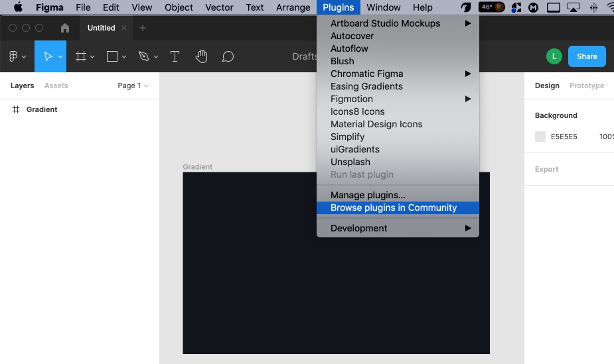The height and width of the screenshot is (364, 614).
Task: Switch to the Prototype tab
Action: pyautogui.click(x=587, y=86)
